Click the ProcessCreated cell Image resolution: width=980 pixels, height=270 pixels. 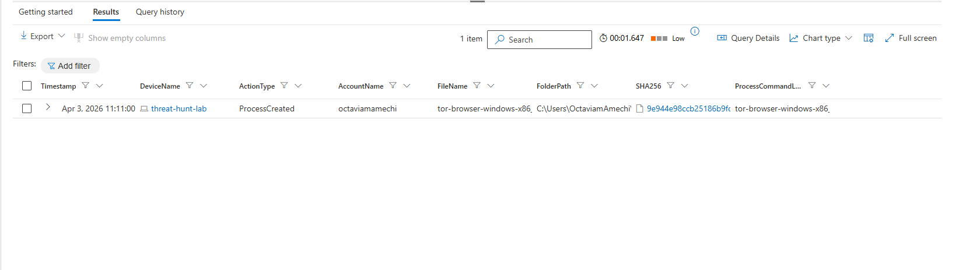point(267,108)
